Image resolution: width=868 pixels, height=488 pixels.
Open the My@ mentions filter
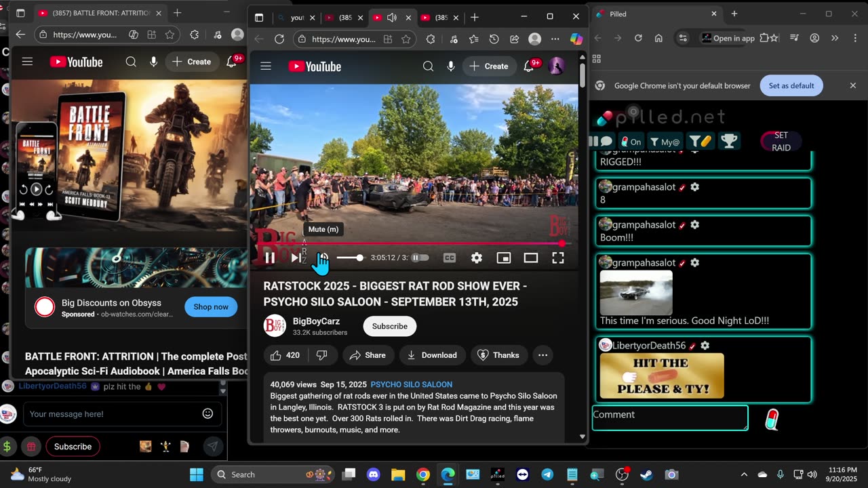pyautogui.click(x=665, y=142)
